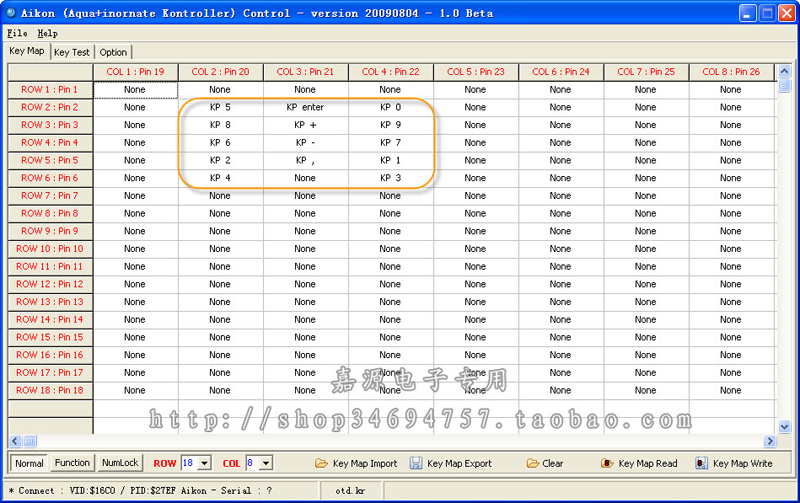Click the vertical scrollbar down arrow
This screenshot has width=800, height=503.
pos(784,426)
